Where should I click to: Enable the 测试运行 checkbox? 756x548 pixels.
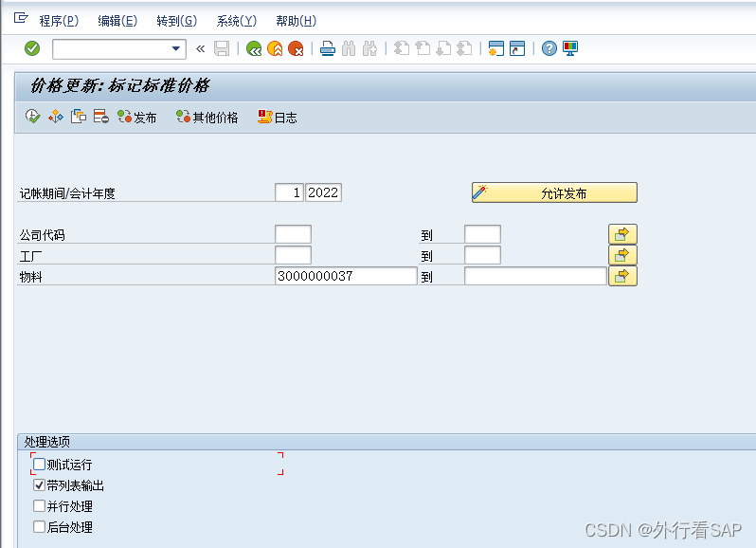[x=39, y=464]
